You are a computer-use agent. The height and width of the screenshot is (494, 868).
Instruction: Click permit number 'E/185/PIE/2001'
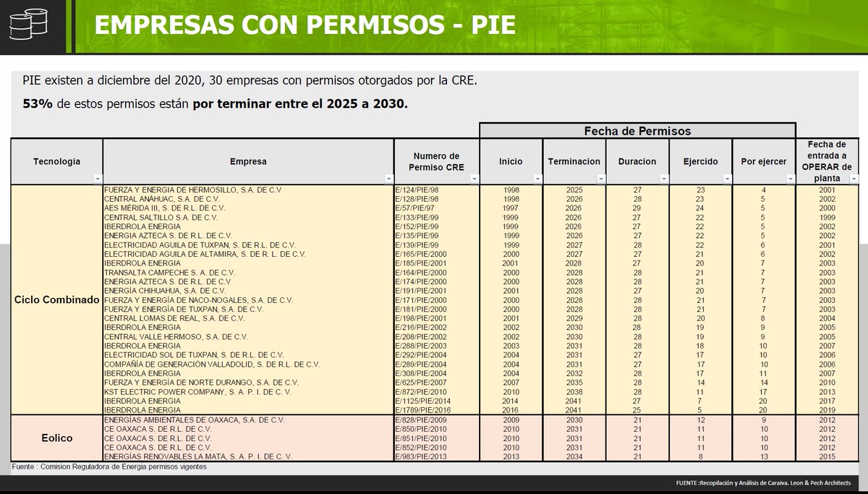[421, 263]
